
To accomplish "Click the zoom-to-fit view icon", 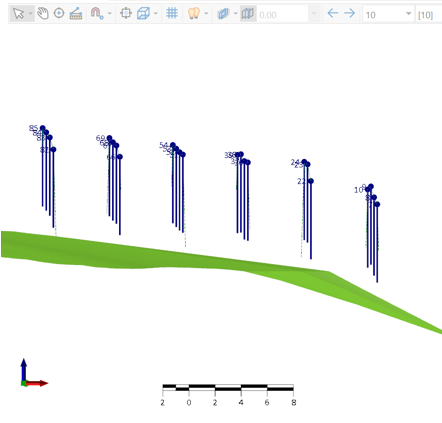I will click(126, 13).
